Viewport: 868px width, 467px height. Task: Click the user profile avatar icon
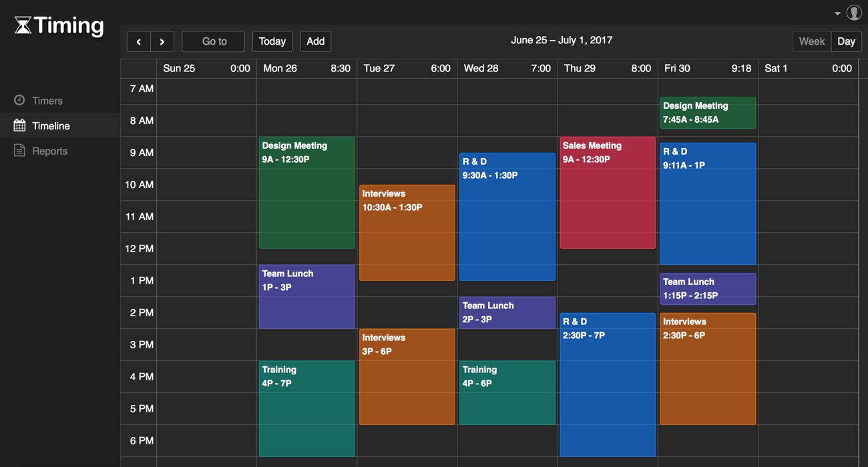(x=854, y=13)
